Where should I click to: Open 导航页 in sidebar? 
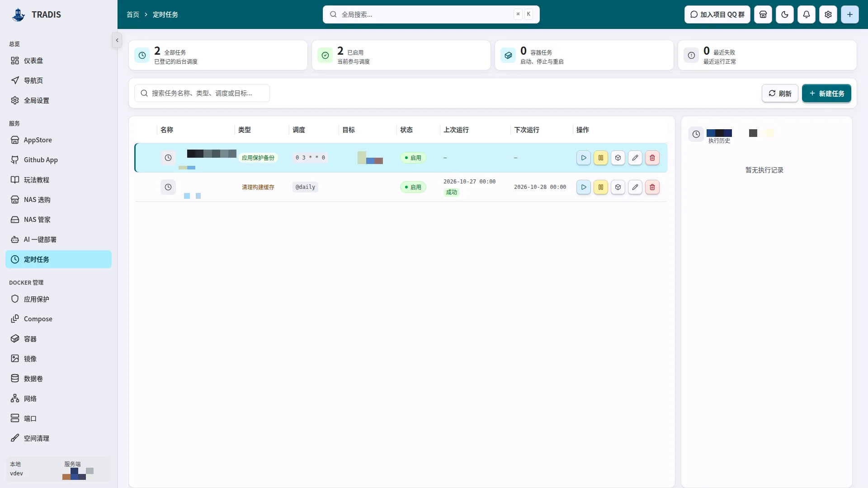click(58, 80)
